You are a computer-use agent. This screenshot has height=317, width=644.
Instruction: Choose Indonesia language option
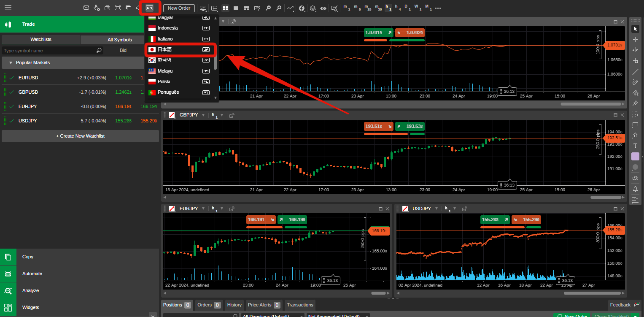(179, 28)
